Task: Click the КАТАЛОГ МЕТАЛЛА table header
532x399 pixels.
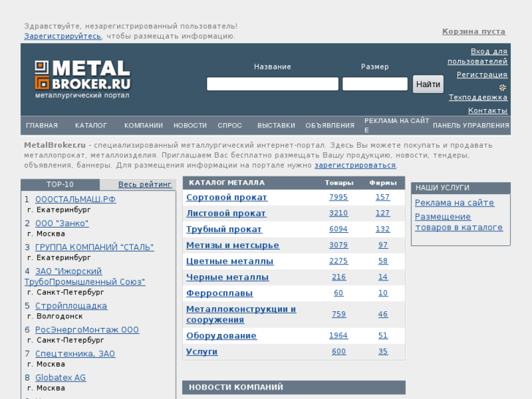Action: pyautogui.click(x=227, y=183)
